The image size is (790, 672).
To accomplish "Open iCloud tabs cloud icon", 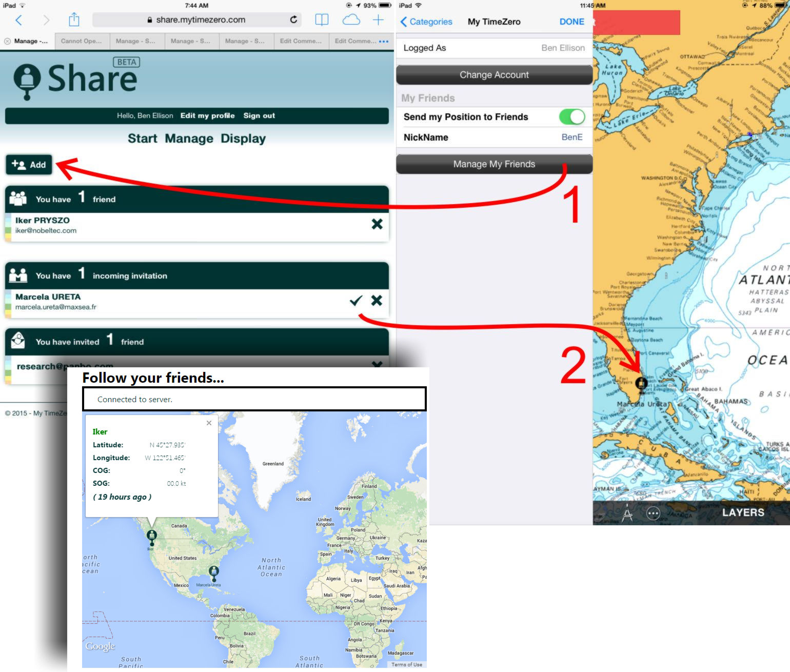I will pos(351,20).
